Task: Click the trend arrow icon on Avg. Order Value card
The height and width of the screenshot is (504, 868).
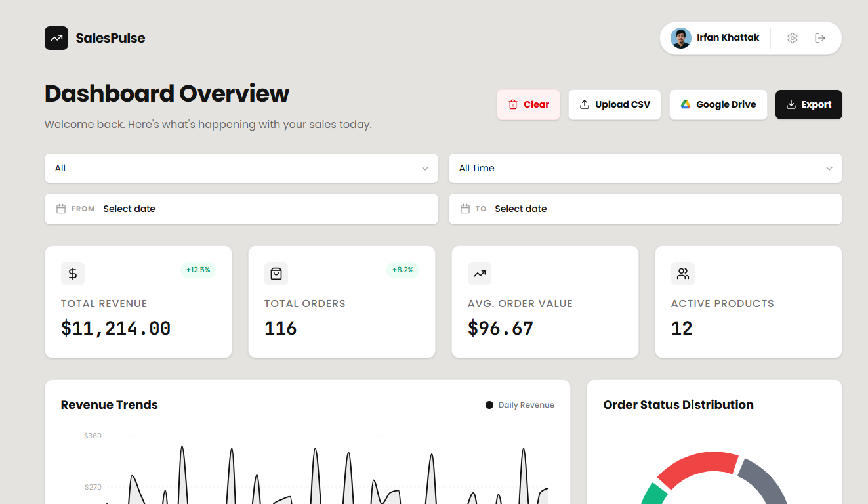Action: [x=480, y=274]
